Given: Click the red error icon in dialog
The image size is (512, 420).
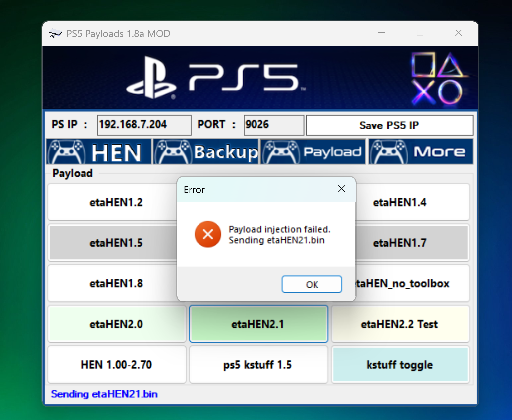Looking at the screenshot, I should [208, 234].
